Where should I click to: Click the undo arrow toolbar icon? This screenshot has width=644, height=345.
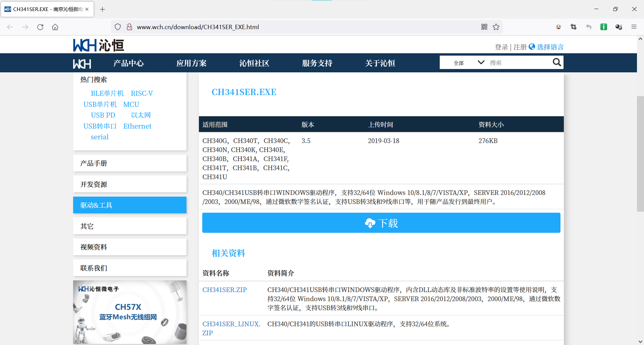[589, 27]
